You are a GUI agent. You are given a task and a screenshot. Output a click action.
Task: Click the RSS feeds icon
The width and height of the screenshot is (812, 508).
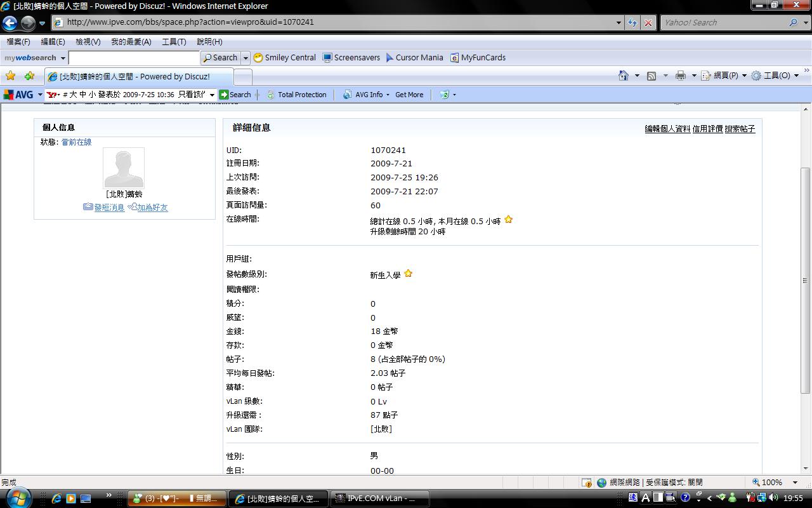coord(652,76)
